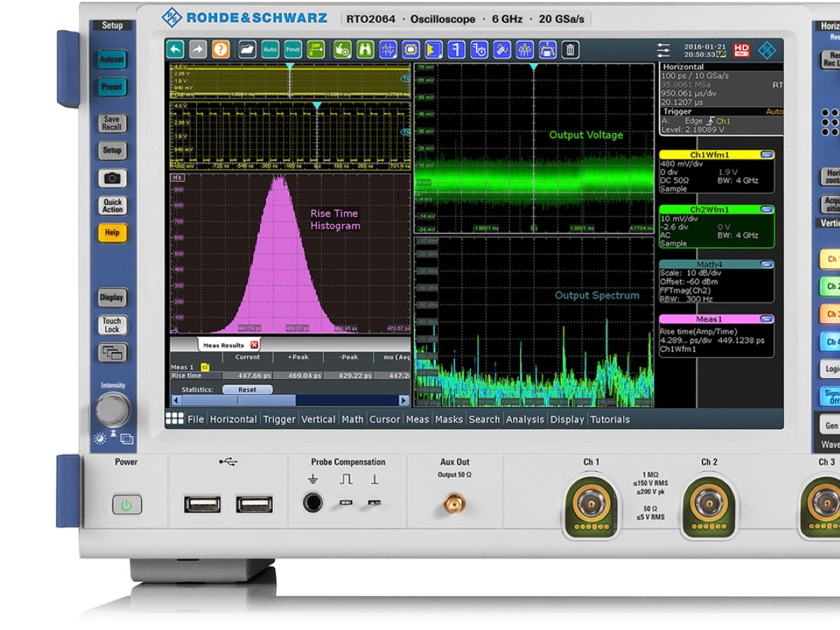Click the trigger Level: 2.18089 V value
The height and width of the screenshot is (630, 840).
point(693,129)
